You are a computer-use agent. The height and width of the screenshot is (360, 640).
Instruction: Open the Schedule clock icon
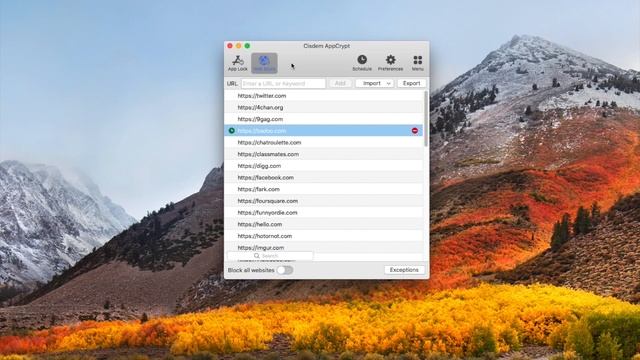point(362,63)
